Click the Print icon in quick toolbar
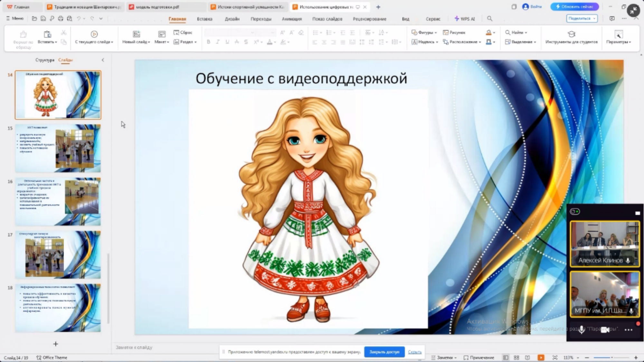Screen dimensions: 644x362 click(61, 19)
